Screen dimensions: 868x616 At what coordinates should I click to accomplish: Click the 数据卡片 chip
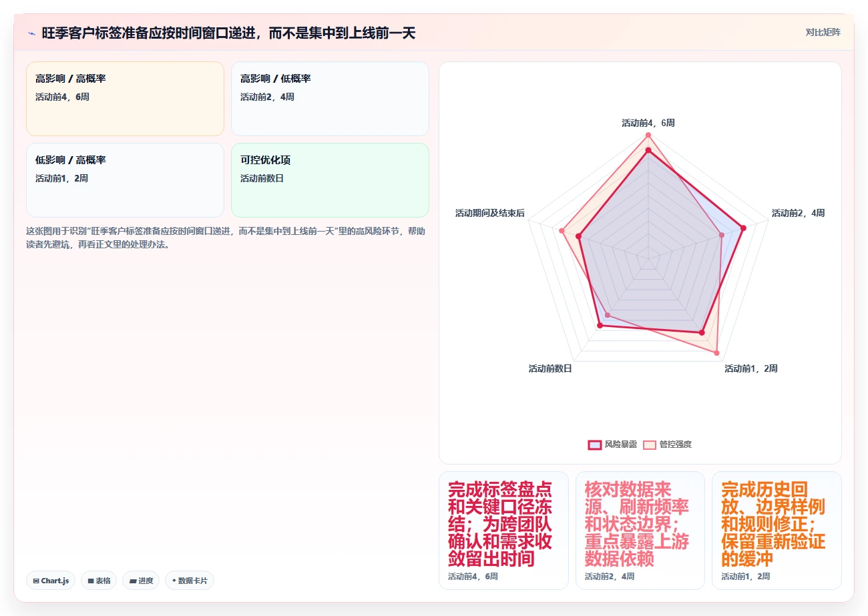[190, 581]
